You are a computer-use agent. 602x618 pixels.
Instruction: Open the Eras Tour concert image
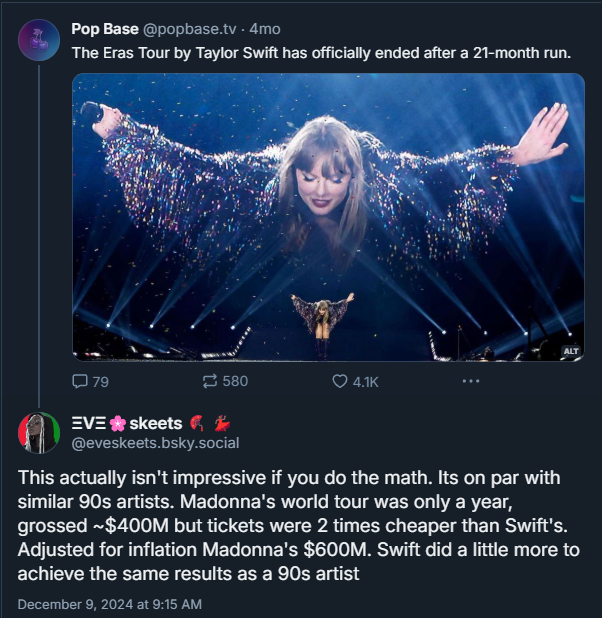[328, 217]
